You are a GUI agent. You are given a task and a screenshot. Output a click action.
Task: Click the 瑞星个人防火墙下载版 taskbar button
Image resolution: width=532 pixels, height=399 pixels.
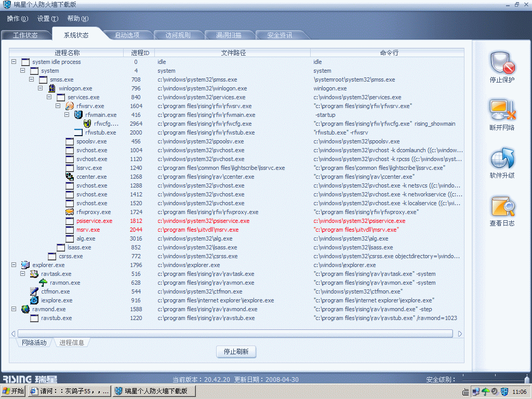[x=154, y=391]
